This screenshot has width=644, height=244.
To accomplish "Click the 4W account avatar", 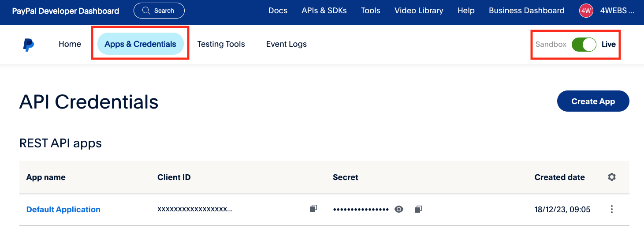I will [586, 11].
